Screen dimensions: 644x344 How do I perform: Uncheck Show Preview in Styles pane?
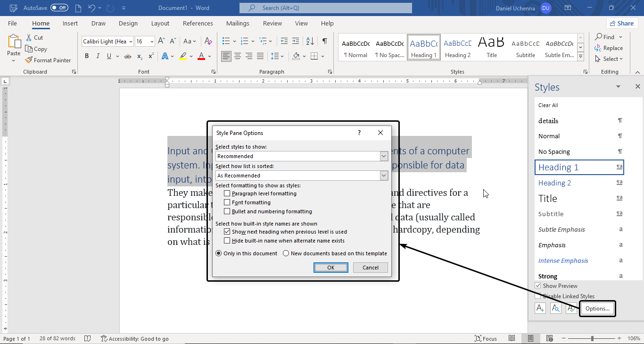click(538, 286)
